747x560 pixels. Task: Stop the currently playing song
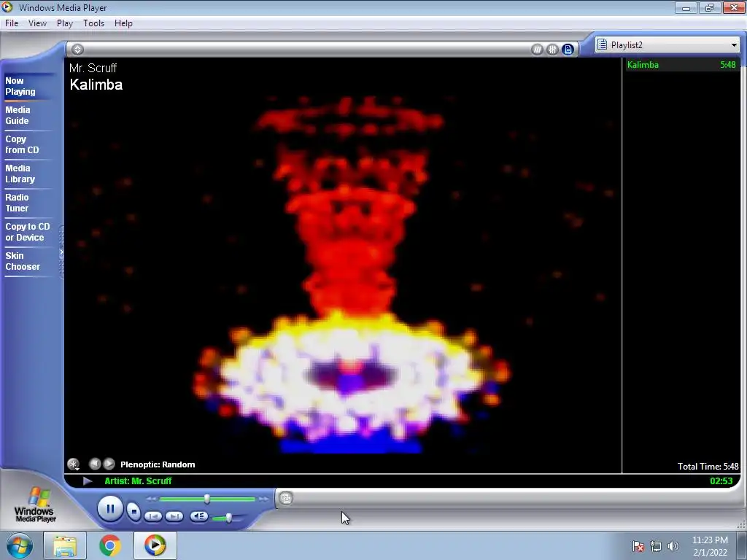[134, 512]
